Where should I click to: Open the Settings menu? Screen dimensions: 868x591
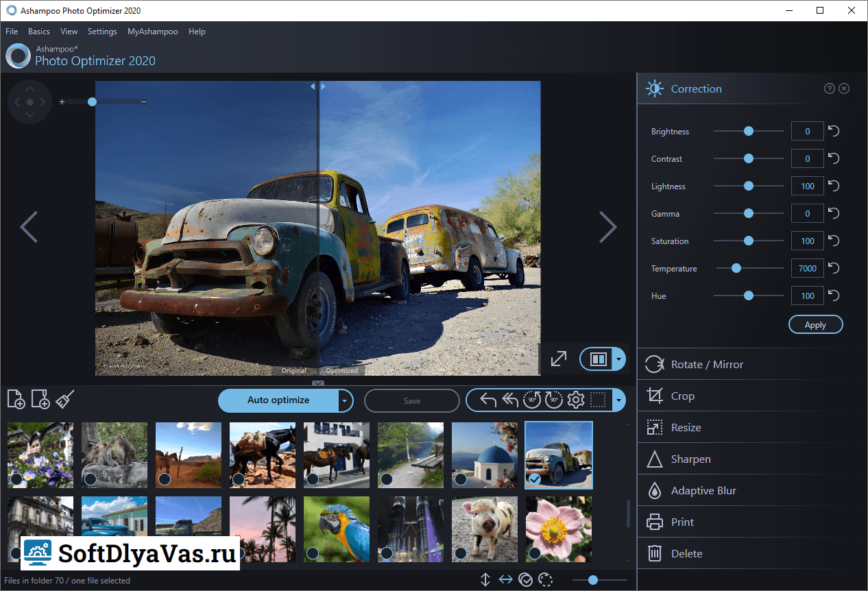(102, 32)
